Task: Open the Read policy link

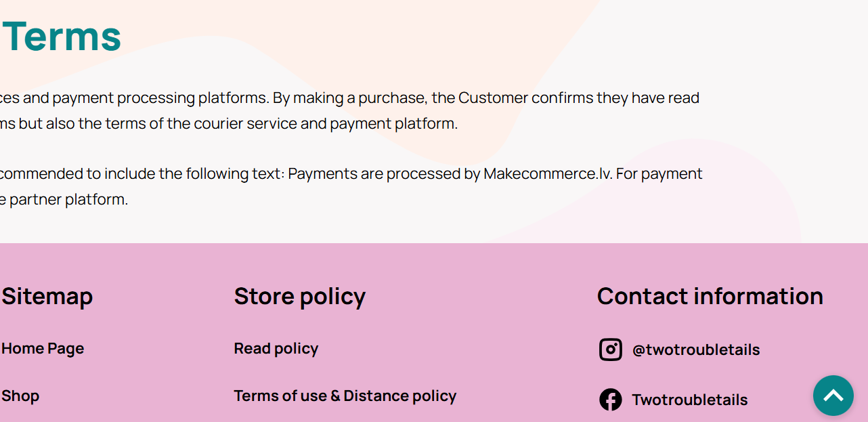Action: (x=276, y=349)
